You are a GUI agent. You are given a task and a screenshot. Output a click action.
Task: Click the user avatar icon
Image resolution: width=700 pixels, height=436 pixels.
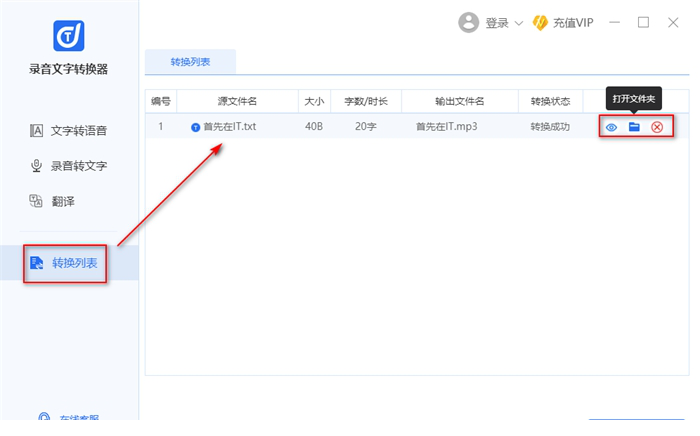point(468,22)
